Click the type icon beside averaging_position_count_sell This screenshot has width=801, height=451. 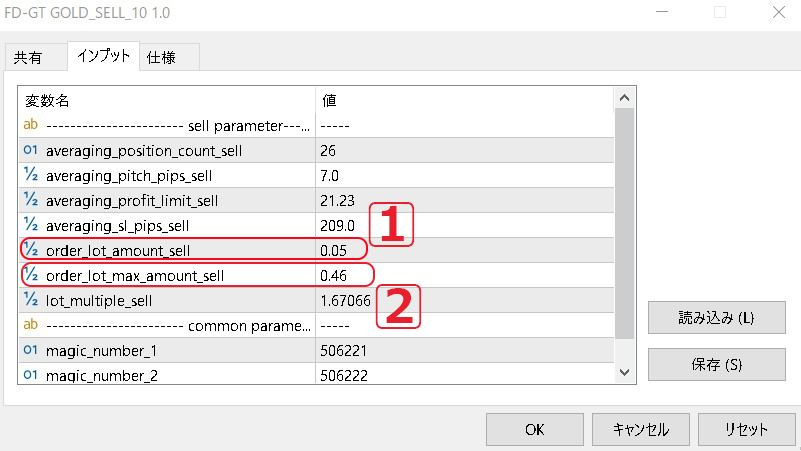30,151
